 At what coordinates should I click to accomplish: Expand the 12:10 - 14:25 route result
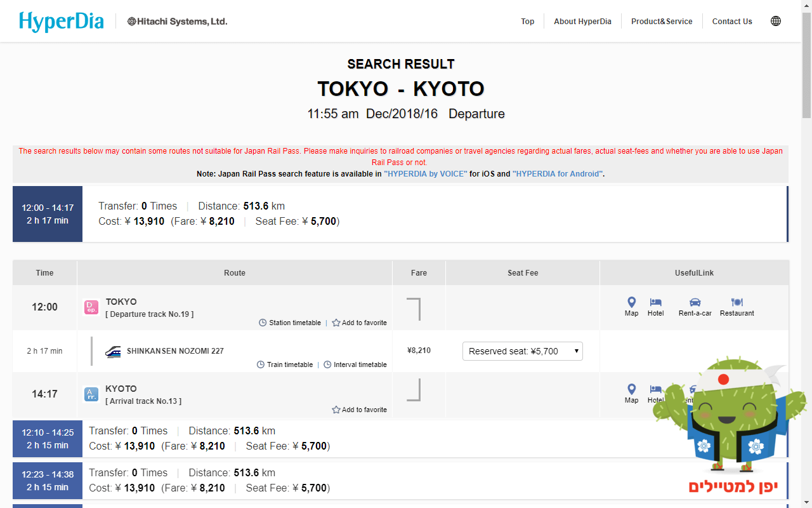pyautogui.click(x=48, y=438)
